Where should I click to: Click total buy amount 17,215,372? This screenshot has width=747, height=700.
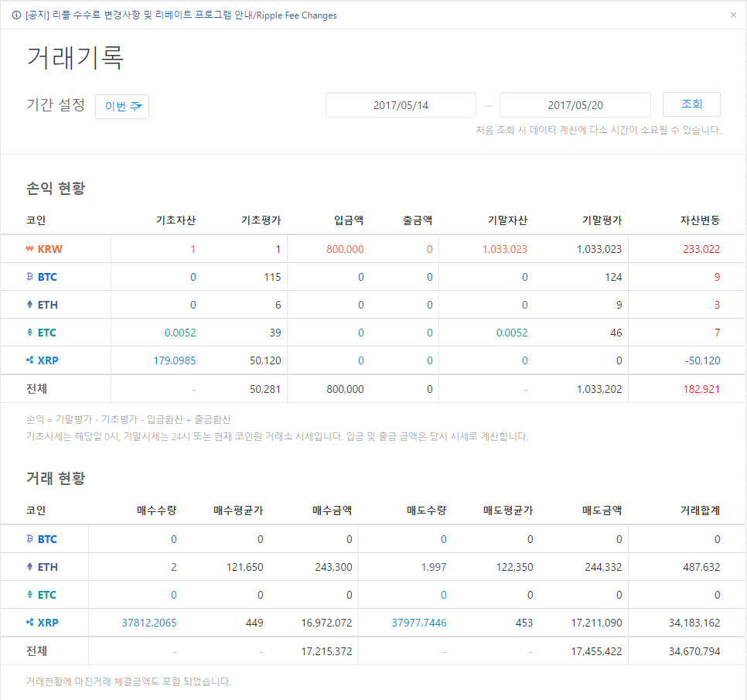326,651
